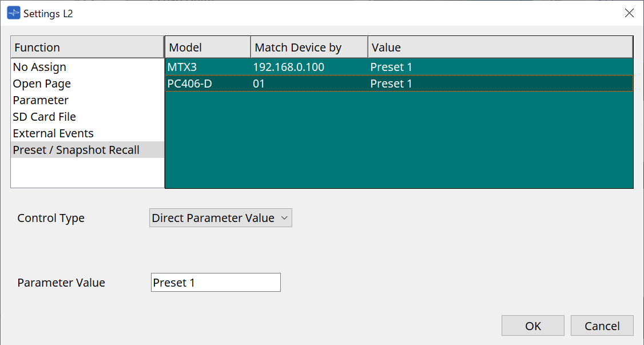Select the No Assign function
Image resolution: width=644 pixels, height=345 pixels.
tap(40, 67)
